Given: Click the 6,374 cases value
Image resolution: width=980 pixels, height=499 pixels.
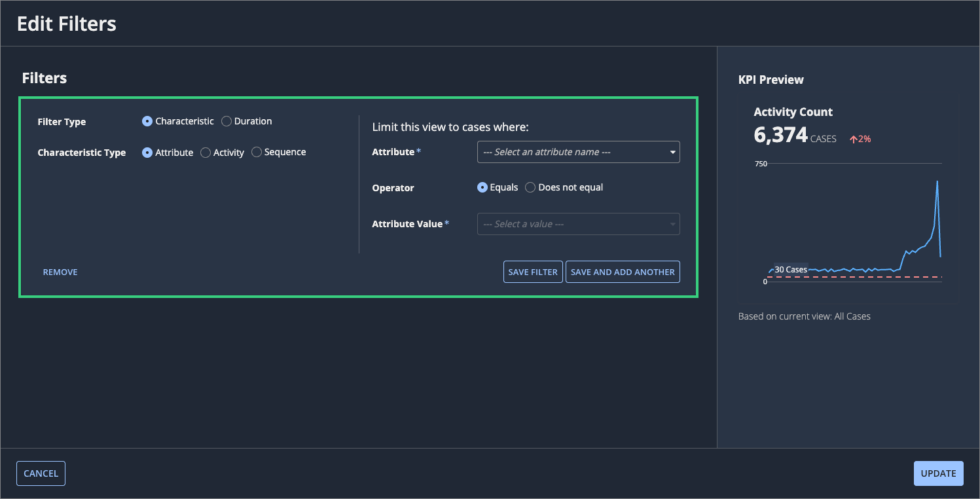Looking at the screenshot, I should tap(781, 135).
